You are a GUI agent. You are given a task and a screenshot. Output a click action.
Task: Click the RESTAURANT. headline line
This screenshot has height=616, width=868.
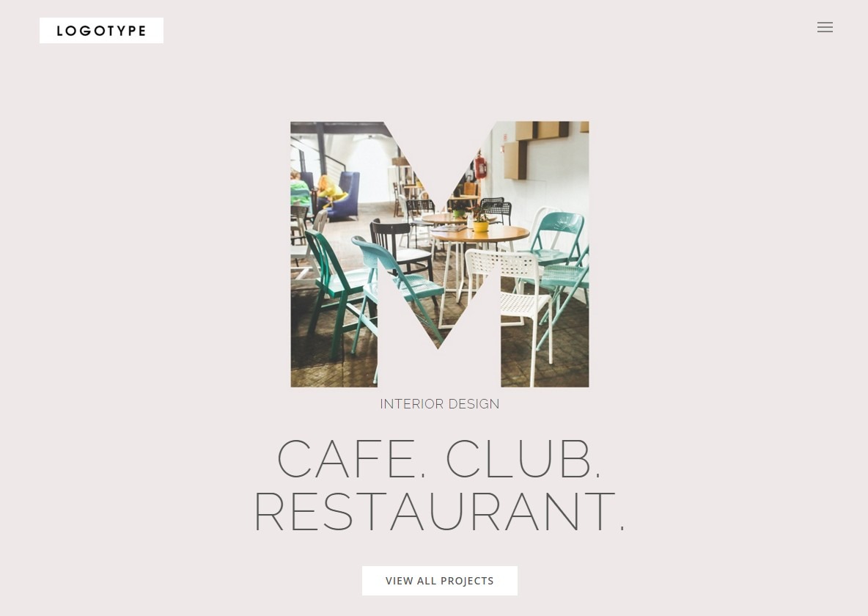coord(440,511)
